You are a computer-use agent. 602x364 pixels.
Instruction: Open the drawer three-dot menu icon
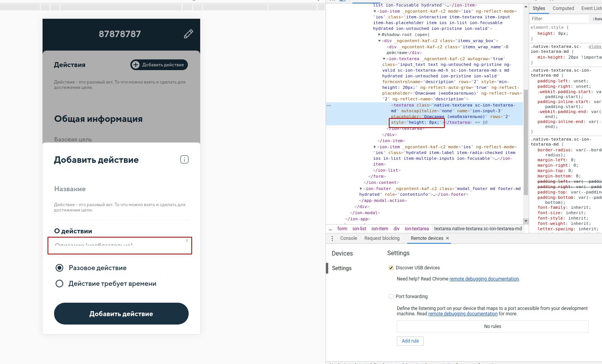coord(332,238)
